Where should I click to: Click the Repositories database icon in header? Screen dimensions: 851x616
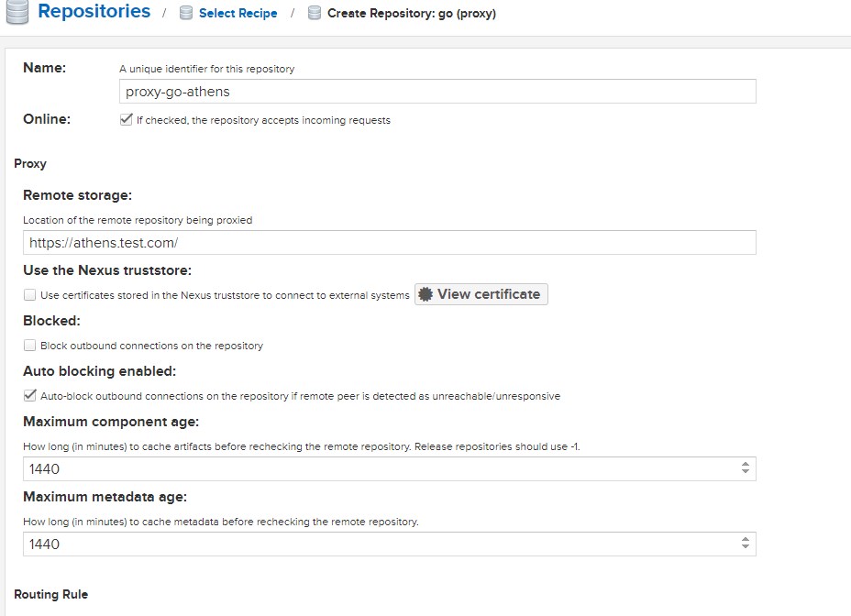click(16, 13)
